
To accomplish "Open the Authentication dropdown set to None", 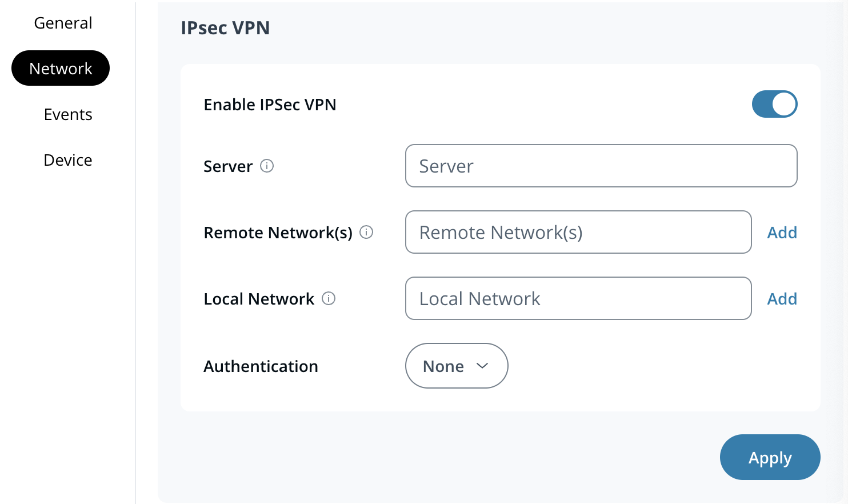I will (456, 366).
